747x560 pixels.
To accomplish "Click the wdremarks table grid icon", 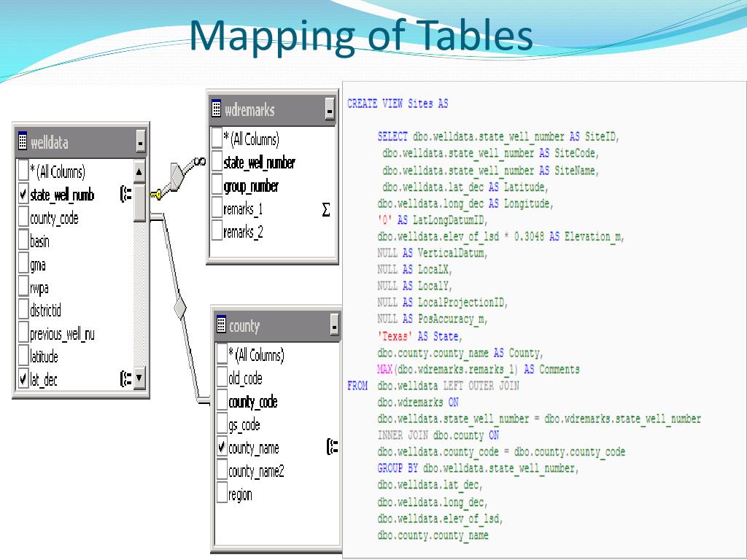I will (x=217, y=110).
